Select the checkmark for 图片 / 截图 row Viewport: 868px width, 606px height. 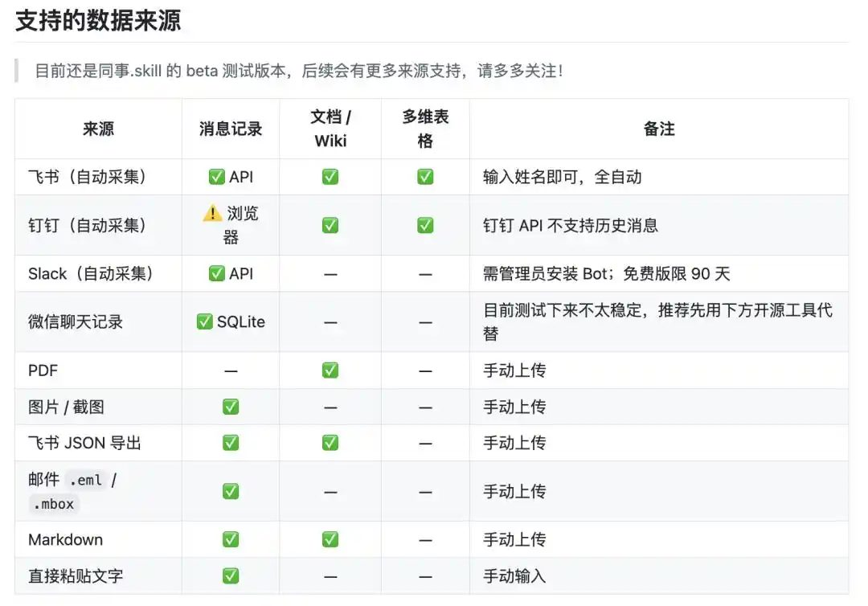[231, 407]
